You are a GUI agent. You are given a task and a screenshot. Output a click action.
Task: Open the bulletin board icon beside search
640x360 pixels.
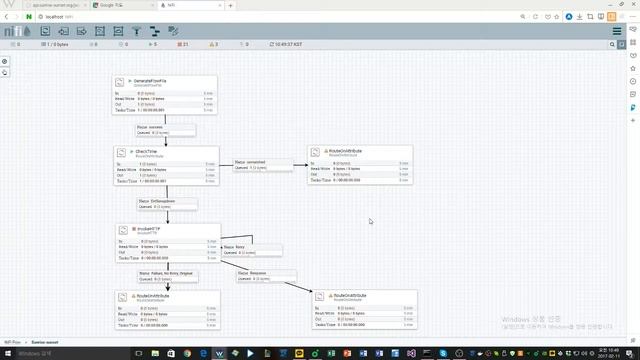coord(621,44)
